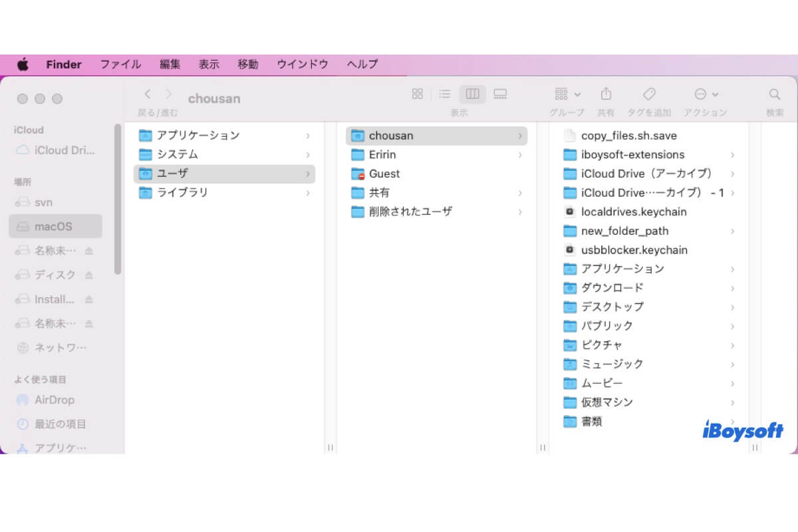
Task: Select the Eririn user folder
Action: click(x=383, y=154)
